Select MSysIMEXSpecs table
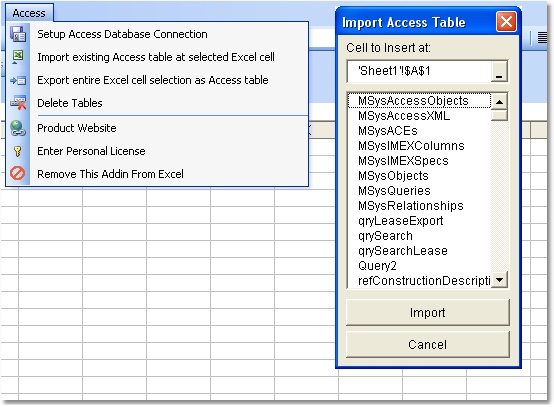The image size is (554, 407). click(x=419, y=161)
